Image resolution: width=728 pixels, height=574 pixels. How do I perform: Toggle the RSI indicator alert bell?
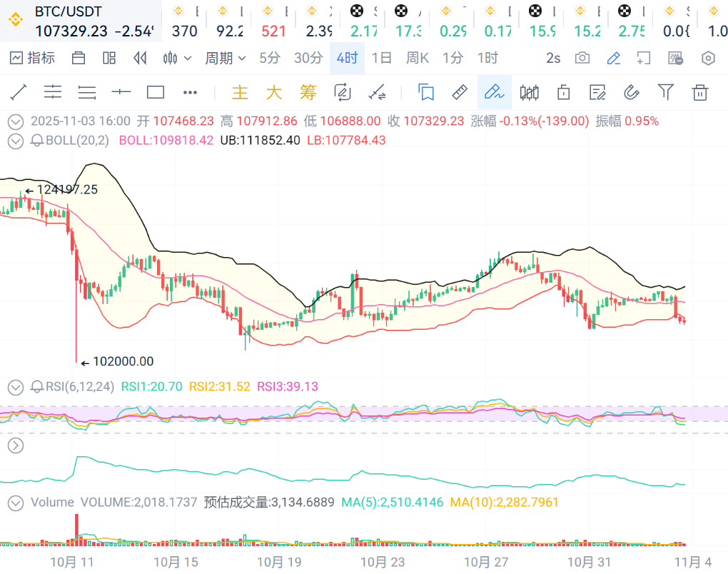37,387
